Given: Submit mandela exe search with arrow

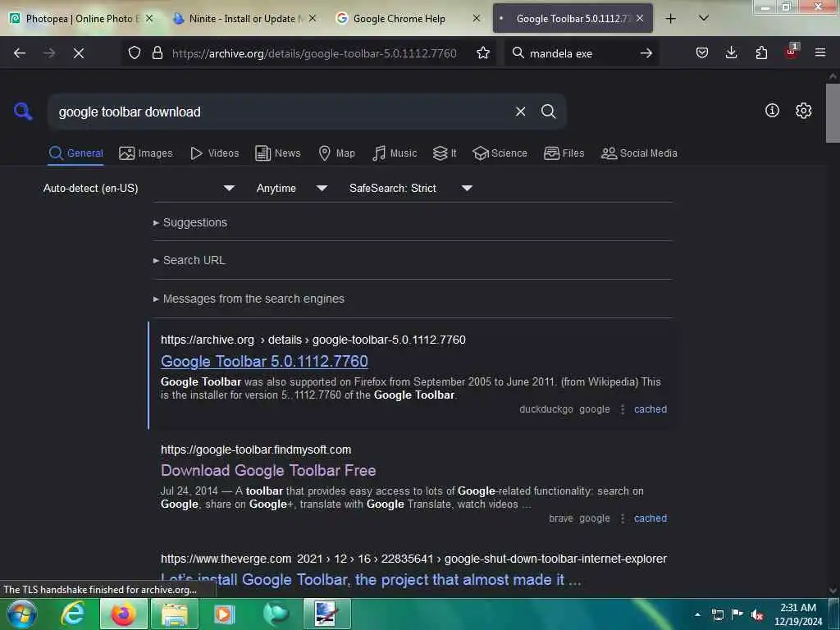Looking at the screenshot, I should coord(646,53).
